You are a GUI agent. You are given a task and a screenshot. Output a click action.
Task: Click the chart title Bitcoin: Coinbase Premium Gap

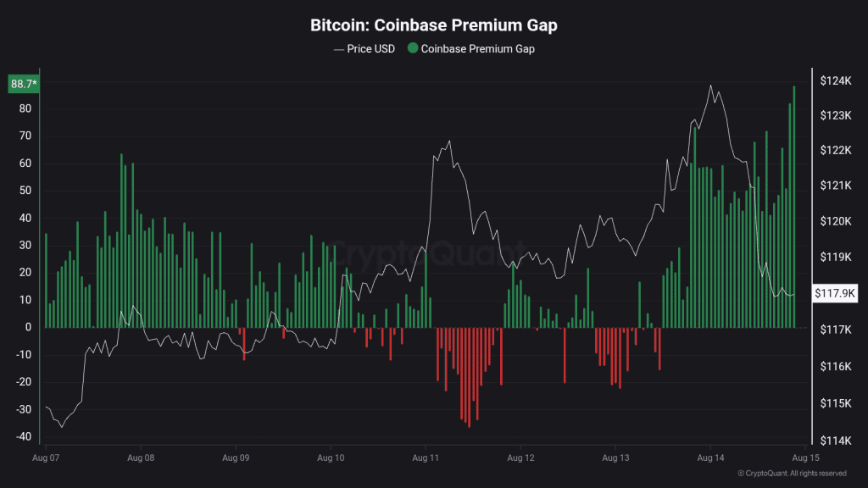tap(433, 25)
